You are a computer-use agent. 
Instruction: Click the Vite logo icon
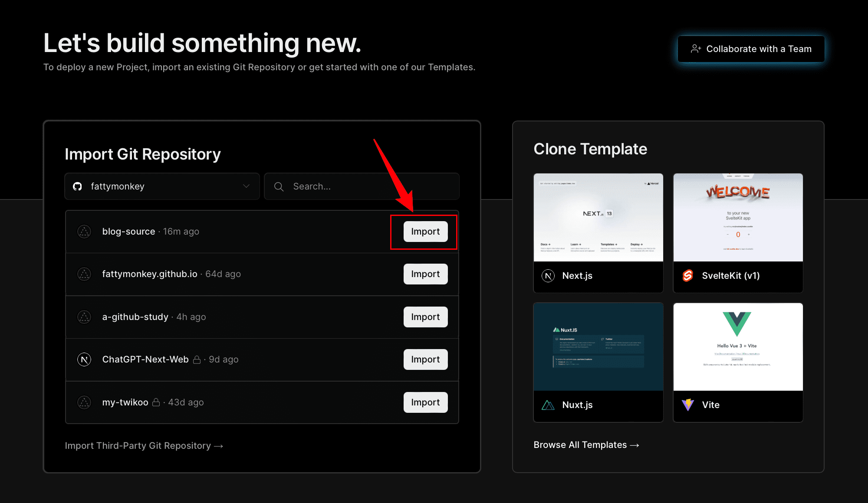coord(688,405)
